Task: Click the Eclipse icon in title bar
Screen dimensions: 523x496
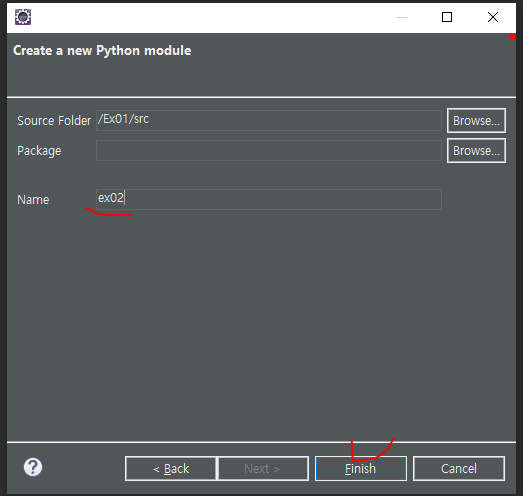Action: (23, 17)
